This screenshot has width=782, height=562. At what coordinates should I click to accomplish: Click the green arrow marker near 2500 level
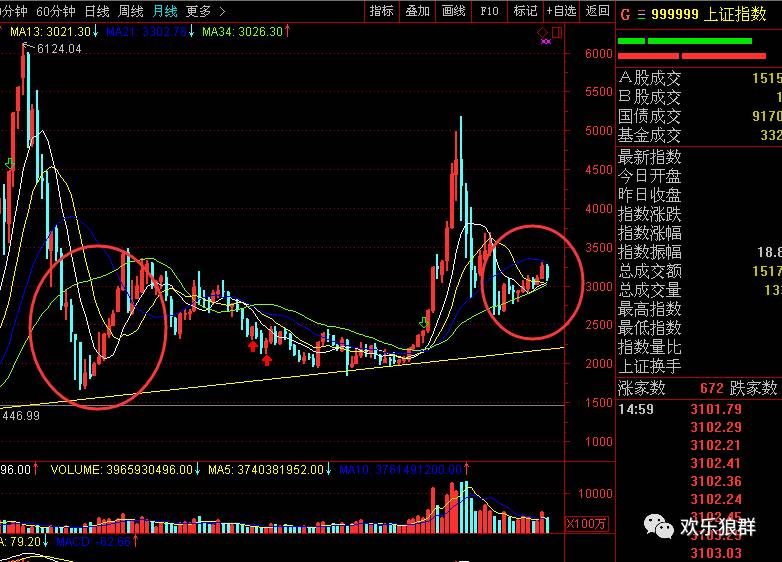click(423, 324)
